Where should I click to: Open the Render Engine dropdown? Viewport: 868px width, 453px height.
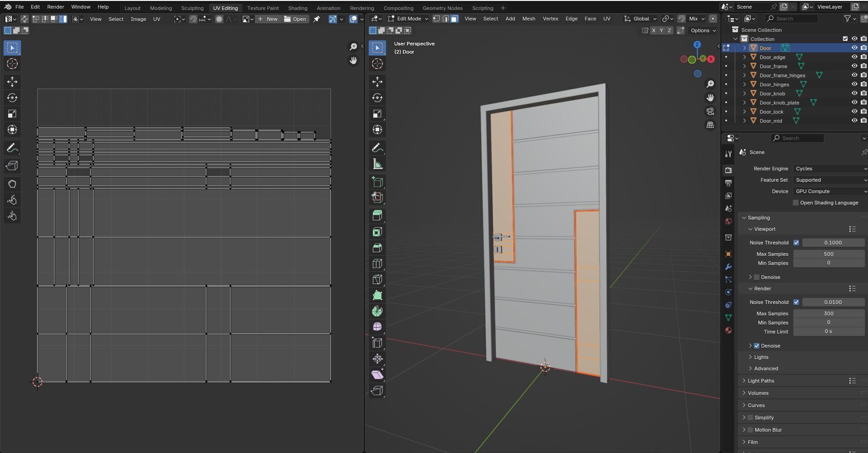[x=830, y=169]
